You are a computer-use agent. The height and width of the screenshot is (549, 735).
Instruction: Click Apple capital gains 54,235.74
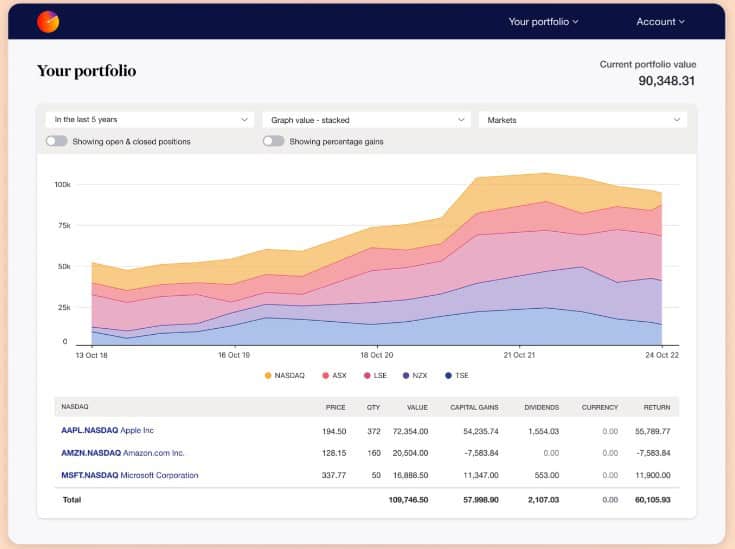pyautogui.click(x=481, y=431)
